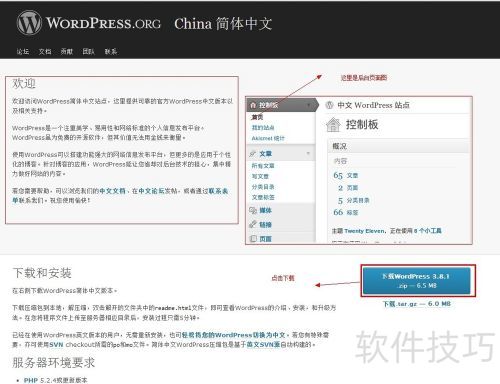Open the PHP link under server requirements
This screenshot has height=384, width=500.
coord(31,380)
